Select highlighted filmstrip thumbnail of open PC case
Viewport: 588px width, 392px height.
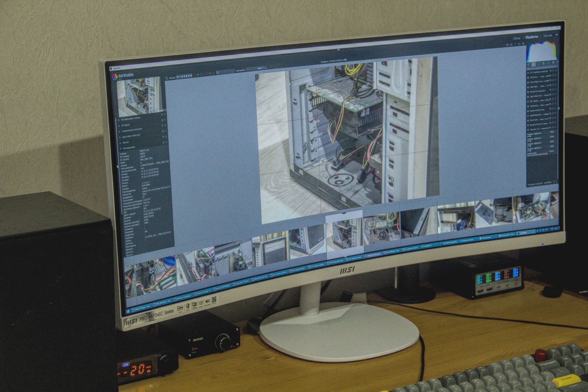point(344,234)
